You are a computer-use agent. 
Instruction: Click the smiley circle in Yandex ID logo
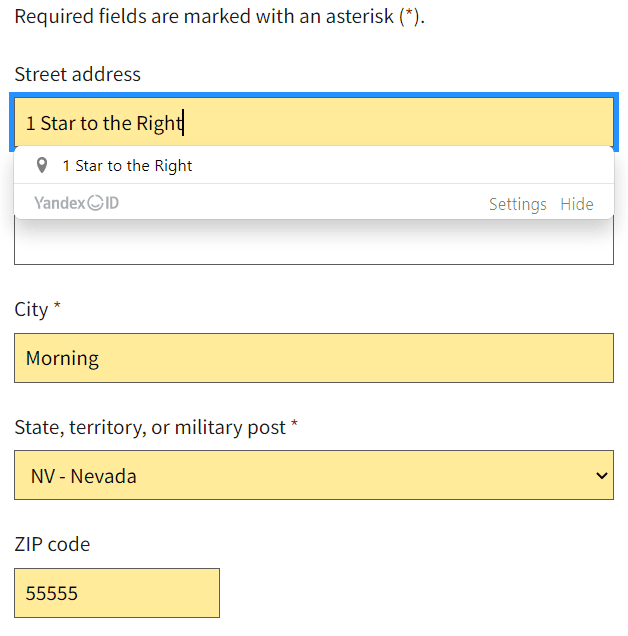click(95, 203)
